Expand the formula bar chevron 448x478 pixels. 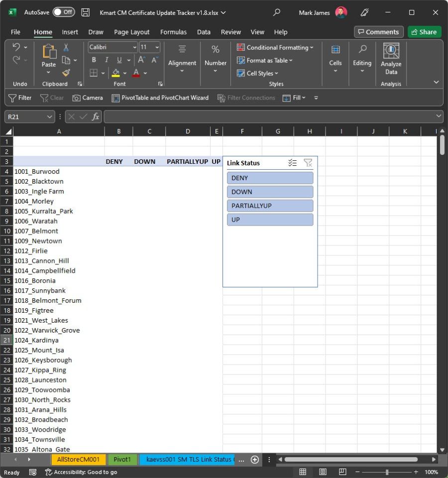(x=439, y=116)
